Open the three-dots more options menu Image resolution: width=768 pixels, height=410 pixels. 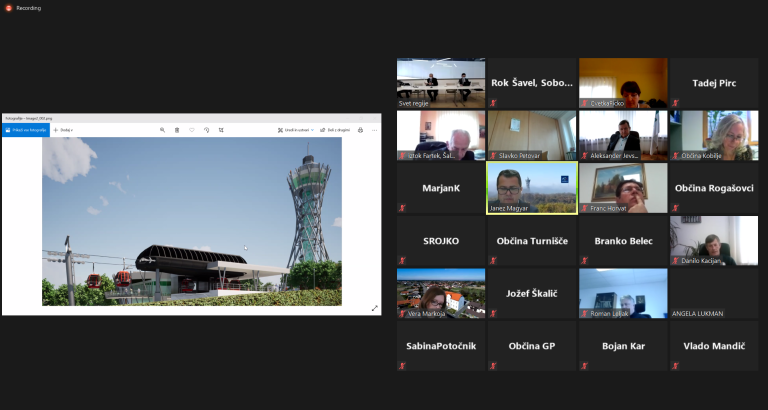pyautogui.click(x=375, y=130)
